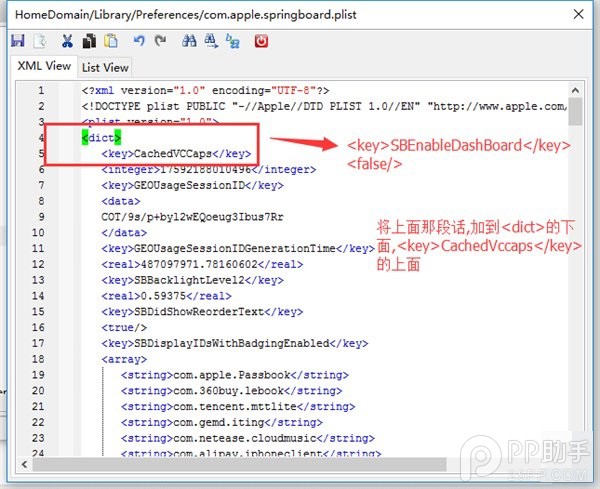Screen dimensions: 600x489
Task: Click the red power icon in toolbar
Action: pos(262,41)
